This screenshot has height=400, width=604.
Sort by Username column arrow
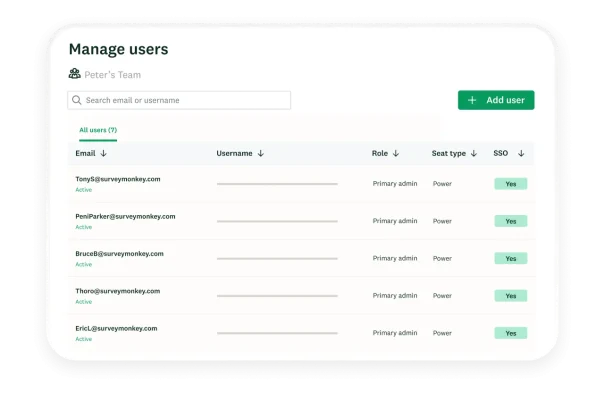261,153
